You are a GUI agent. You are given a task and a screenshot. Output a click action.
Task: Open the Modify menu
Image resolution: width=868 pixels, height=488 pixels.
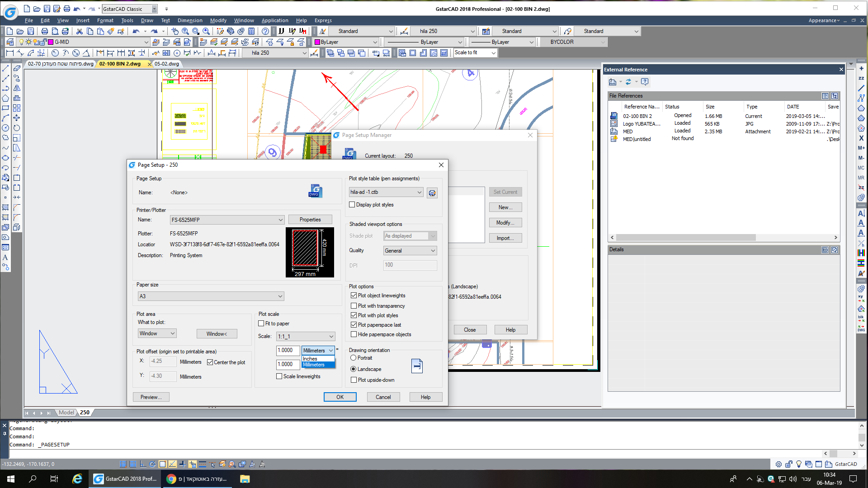[x=218, y=20]
